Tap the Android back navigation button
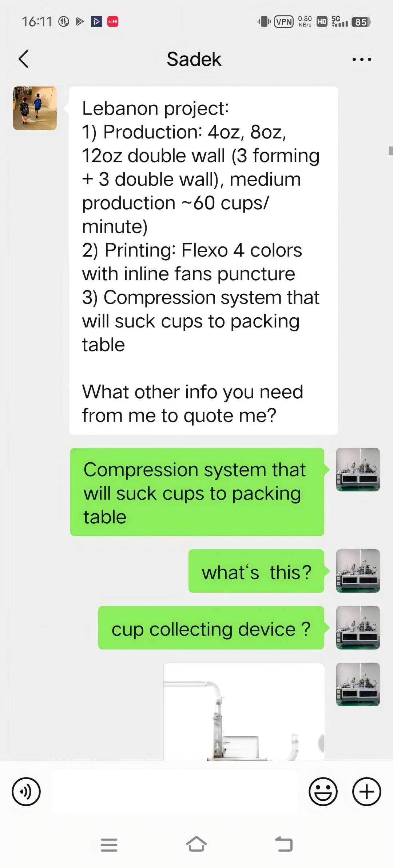393x868 pixels. (x=284, y=844)
